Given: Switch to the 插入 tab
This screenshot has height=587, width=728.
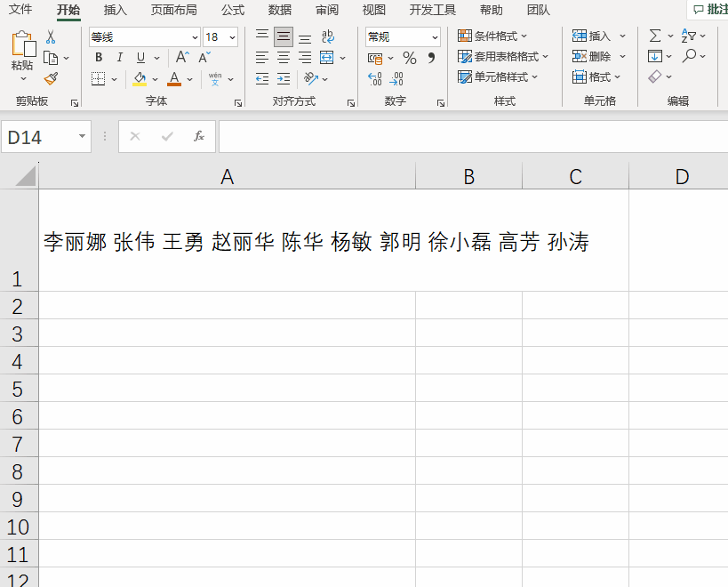Looking at the screenshot, I should click(116, 10).
